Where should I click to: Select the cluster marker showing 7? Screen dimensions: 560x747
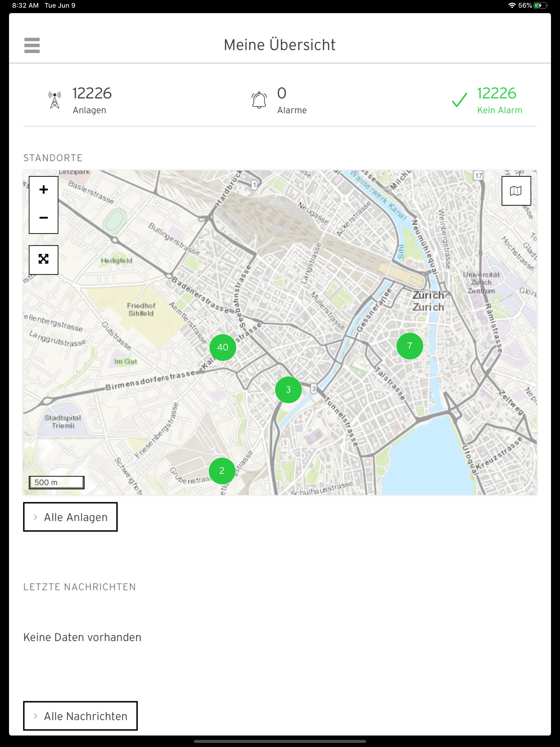click(409, 346)
